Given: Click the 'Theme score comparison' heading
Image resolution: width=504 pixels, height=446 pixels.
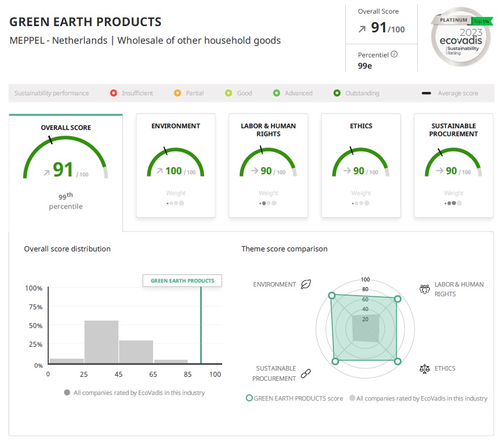Looking at the screenshot, I should coord(285,249).
